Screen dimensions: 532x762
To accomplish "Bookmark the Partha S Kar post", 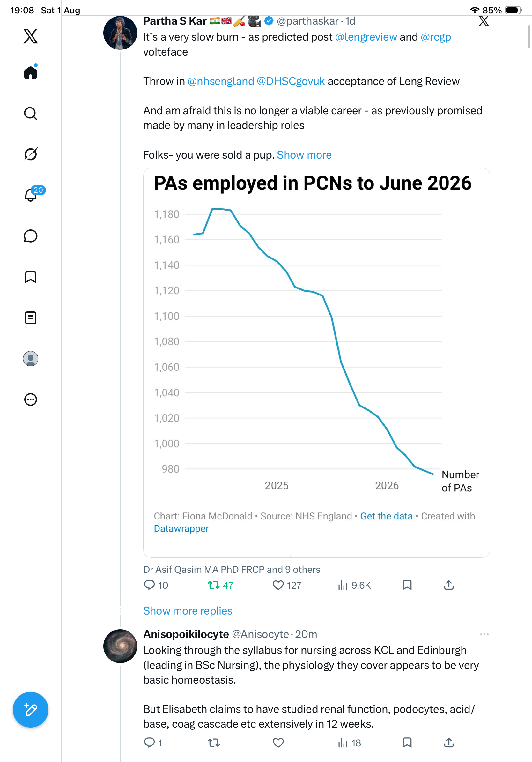I will pyautogui.click(x=407, y=585).
